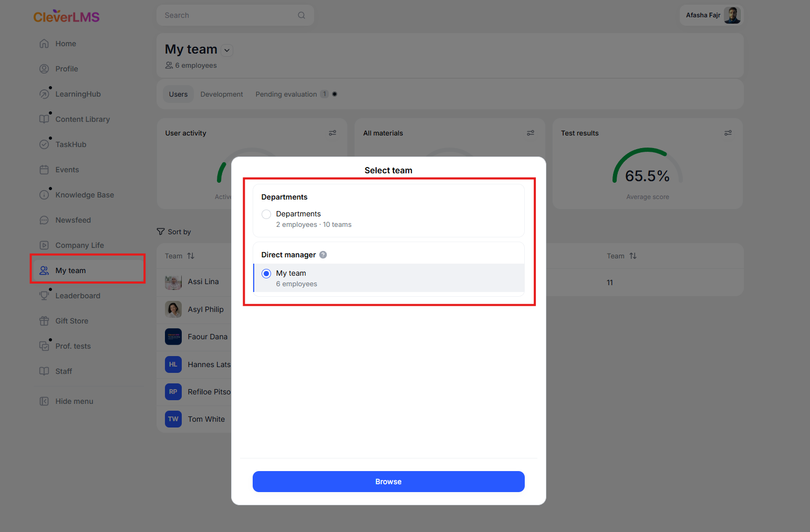Click the Search input field
This screenshot has height=532, width=810.
[235, 15]
